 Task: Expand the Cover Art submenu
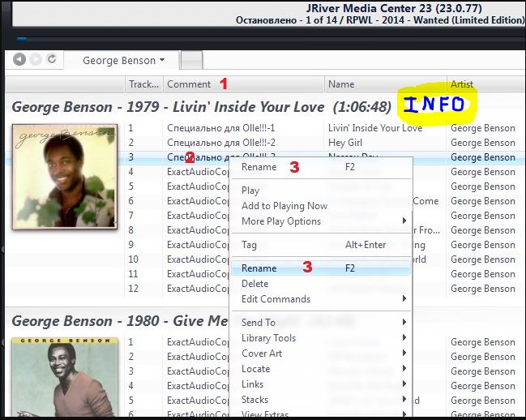click(321, 354)
